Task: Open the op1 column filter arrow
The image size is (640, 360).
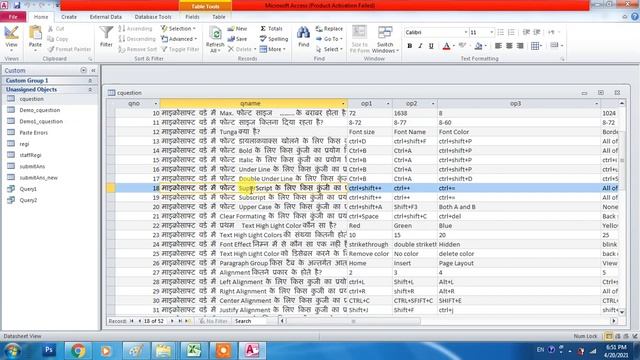Action: pyautogui.click(x=388, y=104)
